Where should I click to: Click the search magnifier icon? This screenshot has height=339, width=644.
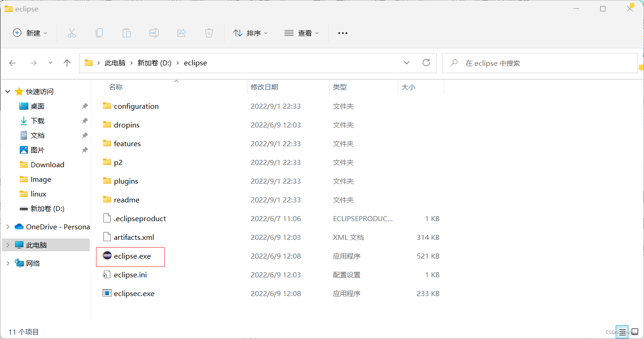454,63
